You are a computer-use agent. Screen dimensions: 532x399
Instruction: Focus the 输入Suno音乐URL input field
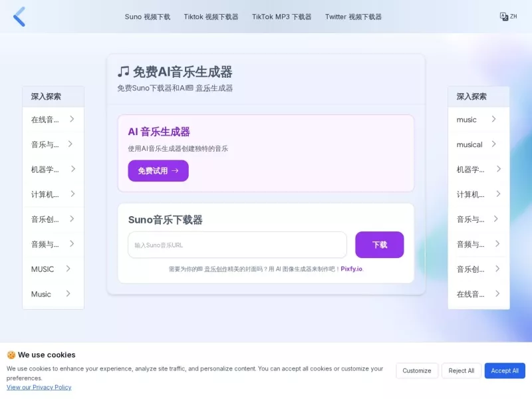pos(237,245)
